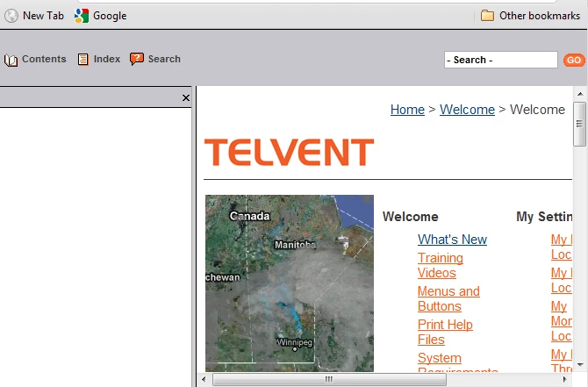Screen dimensions: 588x387
Task: Click the horizontal scrollbar thumb
Action: pyautogui.click(x=329, y=379)
